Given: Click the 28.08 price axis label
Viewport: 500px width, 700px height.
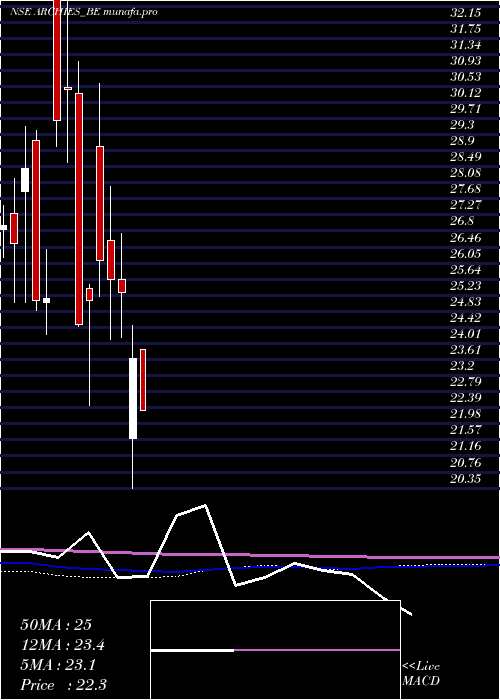Looking at the screenshot, I should (465, 174).
